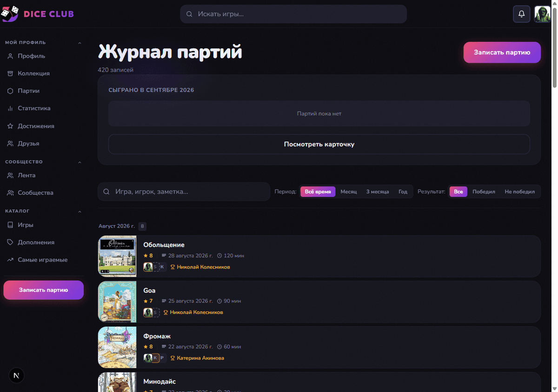Click the Лента users icon

coord(10,176)
